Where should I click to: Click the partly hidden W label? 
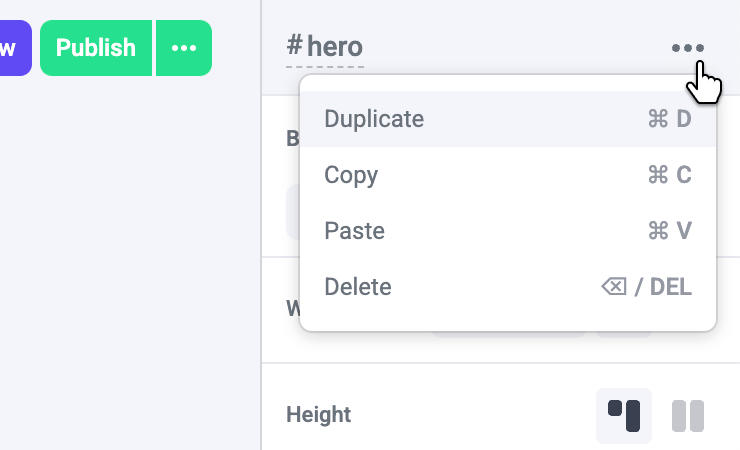[293, 308]
